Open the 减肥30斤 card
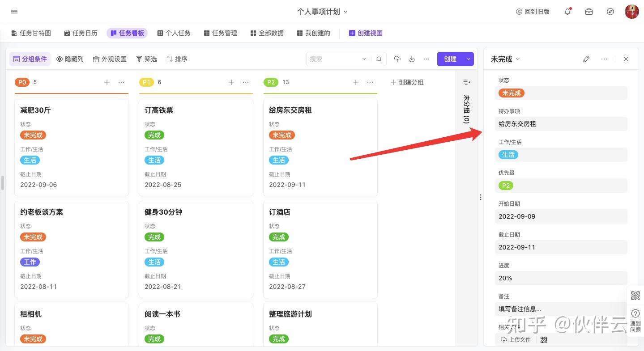 72,148
